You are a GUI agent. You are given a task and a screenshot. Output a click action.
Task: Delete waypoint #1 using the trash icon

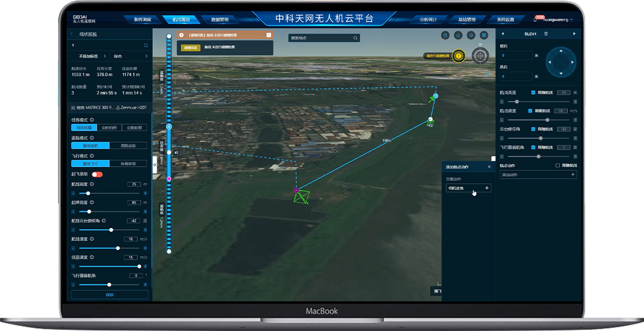pos(546,34)
